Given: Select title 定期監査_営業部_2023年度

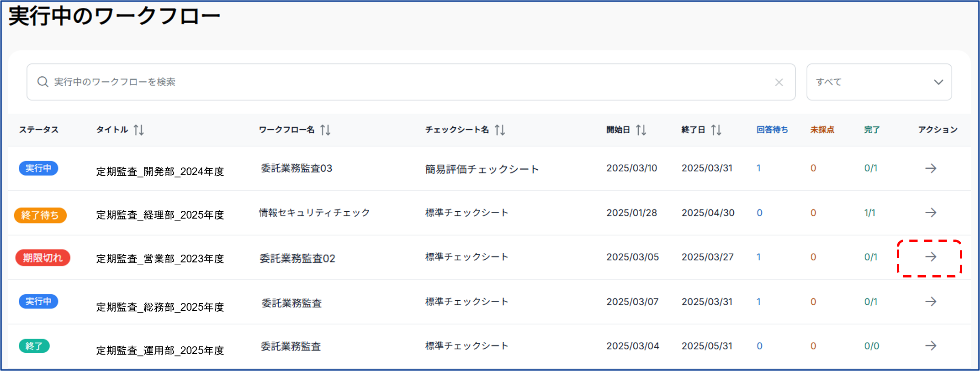Looking at the screenshot, I should [x=160, y=259].
